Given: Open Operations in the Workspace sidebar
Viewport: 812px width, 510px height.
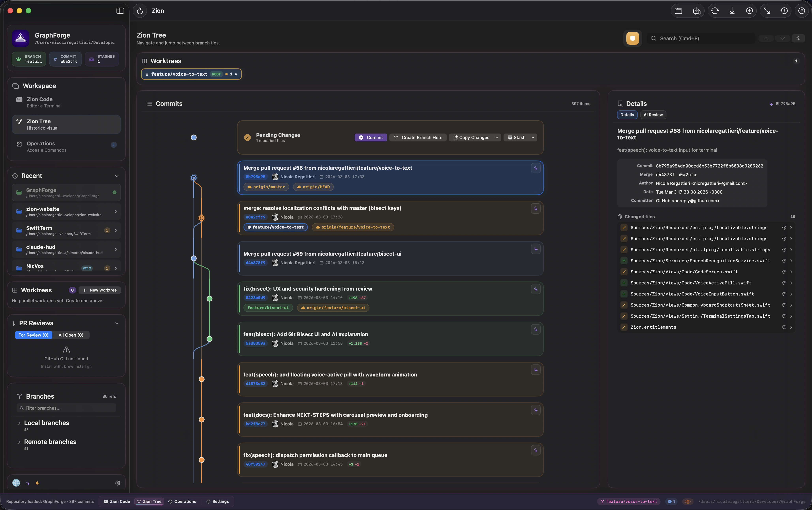Looking at the screenshot, I should coord(66,146).
